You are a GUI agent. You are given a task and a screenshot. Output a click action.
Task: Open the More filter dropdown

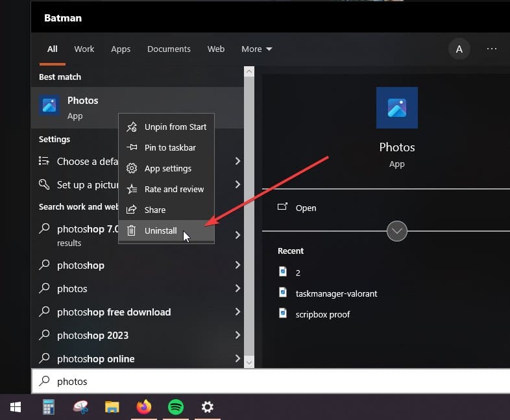[257, 49]
